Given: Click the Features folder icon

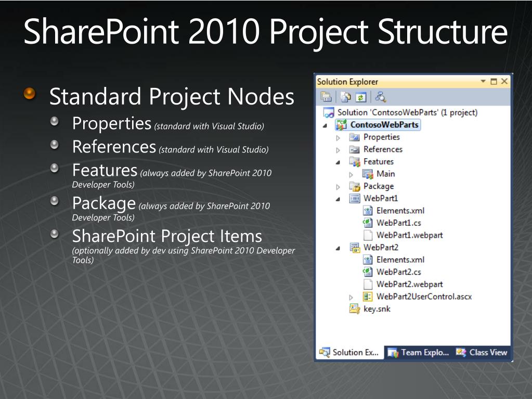Looking at the screenshot, I should click(355, 161).
